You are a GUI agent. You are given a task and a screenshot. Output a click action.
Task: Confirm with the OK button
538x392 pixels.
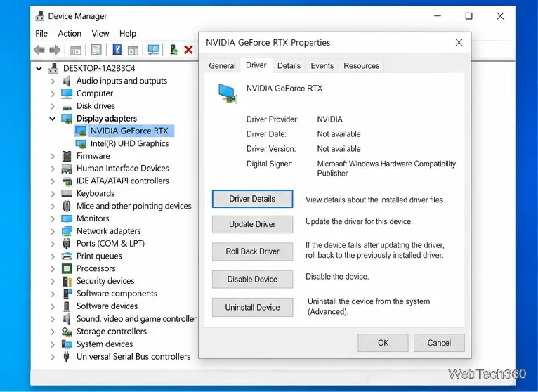click(x=383, y=343)
